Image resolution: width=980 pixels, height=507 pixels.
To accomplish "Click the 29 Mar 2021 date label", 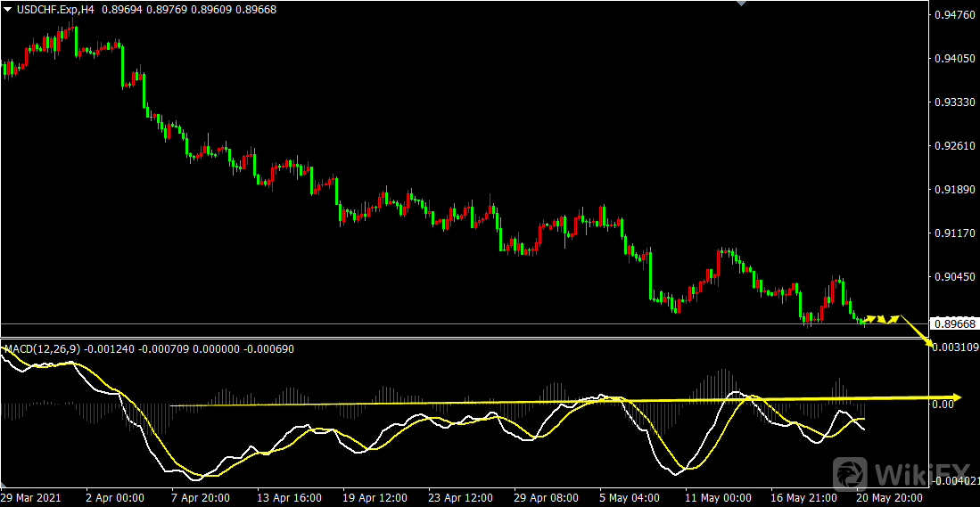I will click(x=34, y=497).
